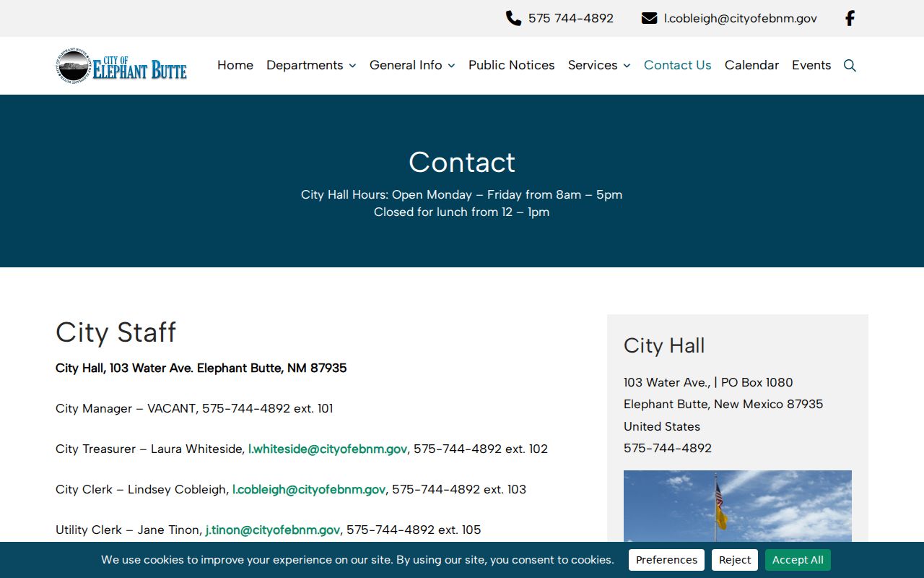Email Jane Tinon via j.tinon link

273,530
